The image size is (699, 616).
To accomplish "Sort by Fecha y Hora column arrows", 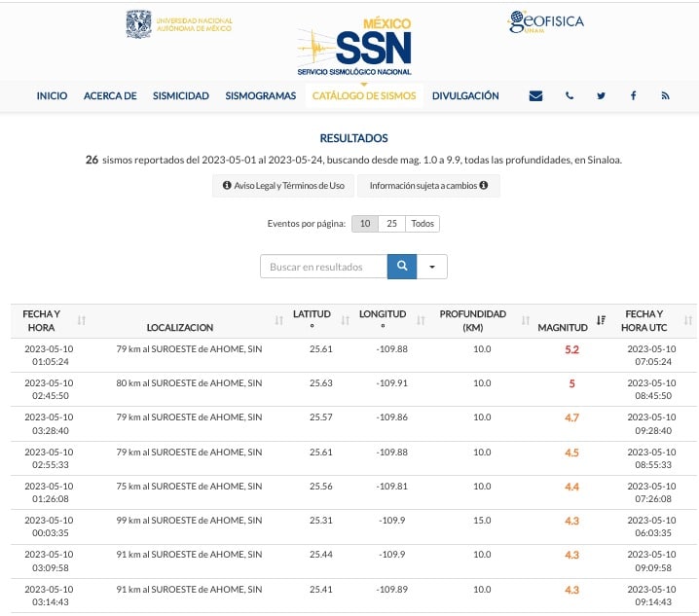I will (82, 320).
